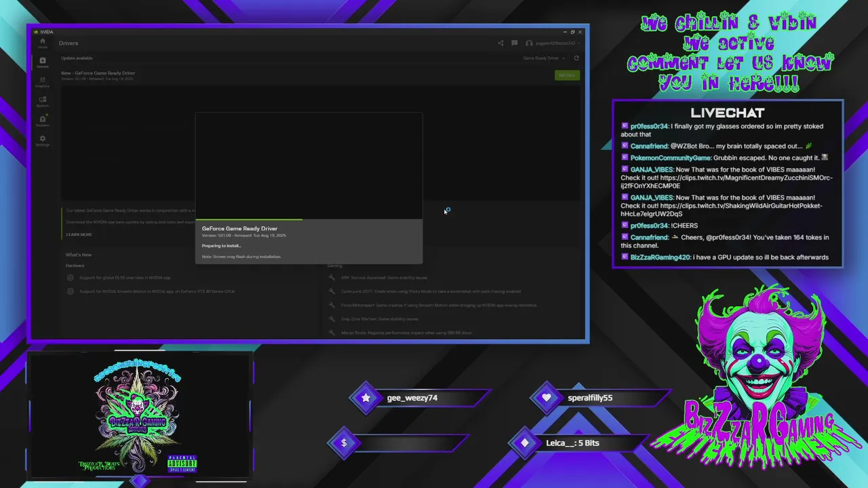Click the 'What's New' heading
868x488 pixels.
coord(79,255)
